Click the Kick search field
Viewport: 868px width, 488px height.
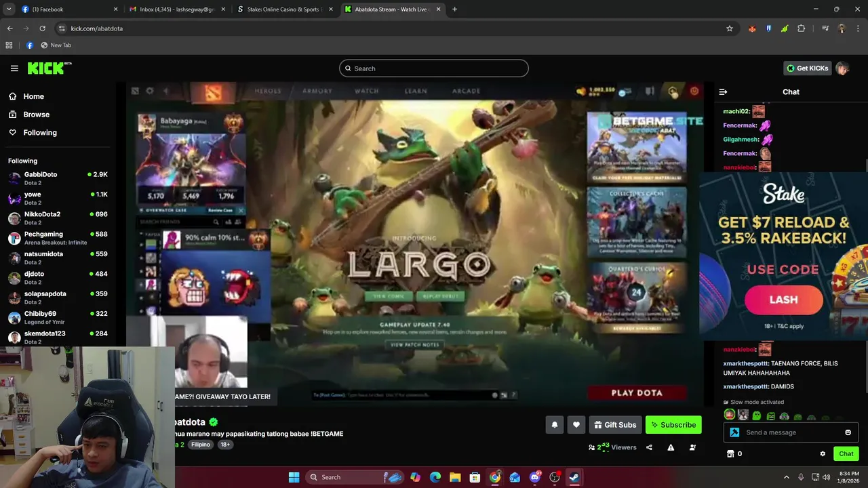433,68
